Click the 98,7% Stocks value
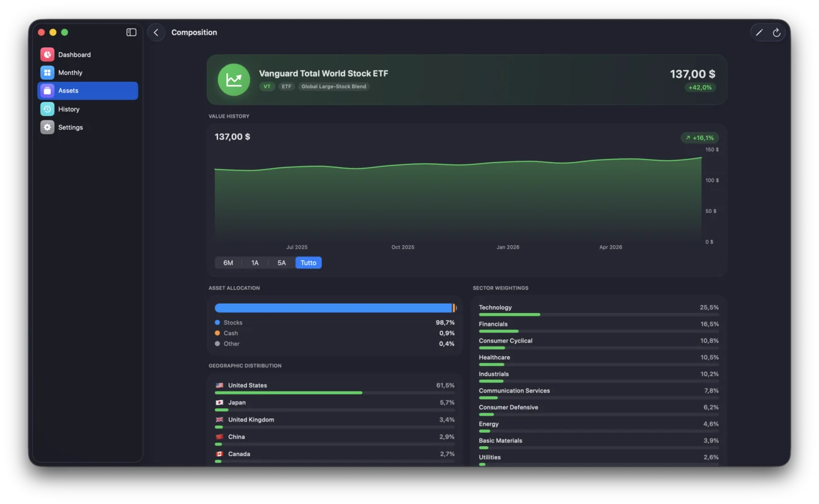This screenshot has width=819, height=504. tap(445, 323)
